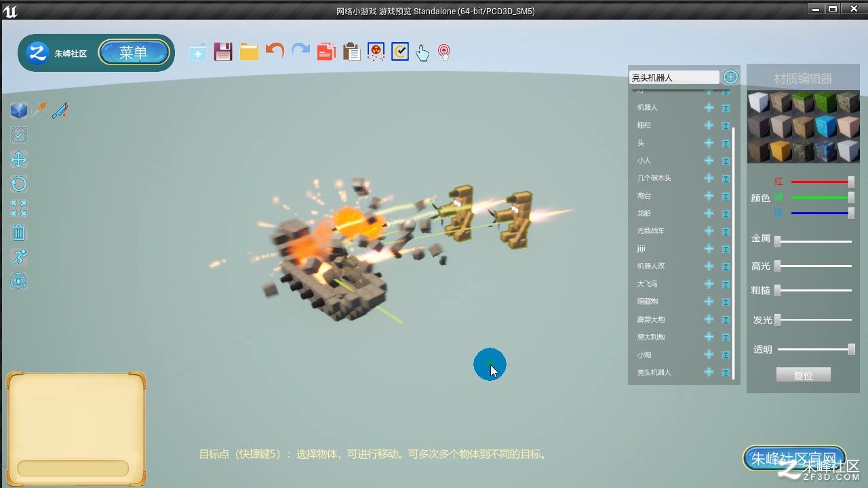Click the green 绿 color slider

click(821, 197)
